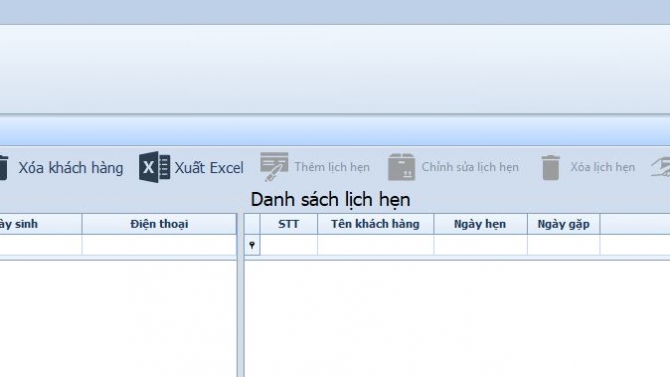The height and width of the screenshot is (377, 670).
Task: Click the filter row pin icon
Action: (252, 245)
